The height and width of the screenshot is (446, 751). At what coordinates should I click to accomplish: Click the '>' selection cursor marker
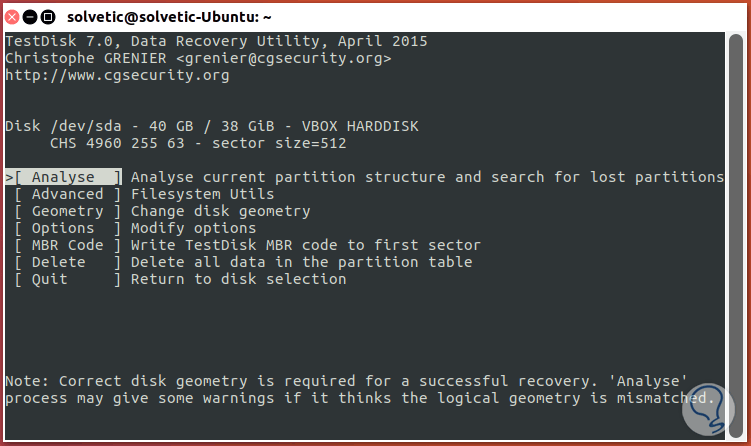(x=9, y=177)
